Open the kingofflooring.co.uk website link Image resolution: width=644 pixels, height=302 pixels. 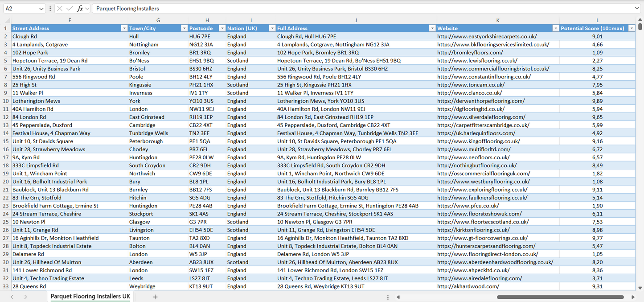(478, 141)
